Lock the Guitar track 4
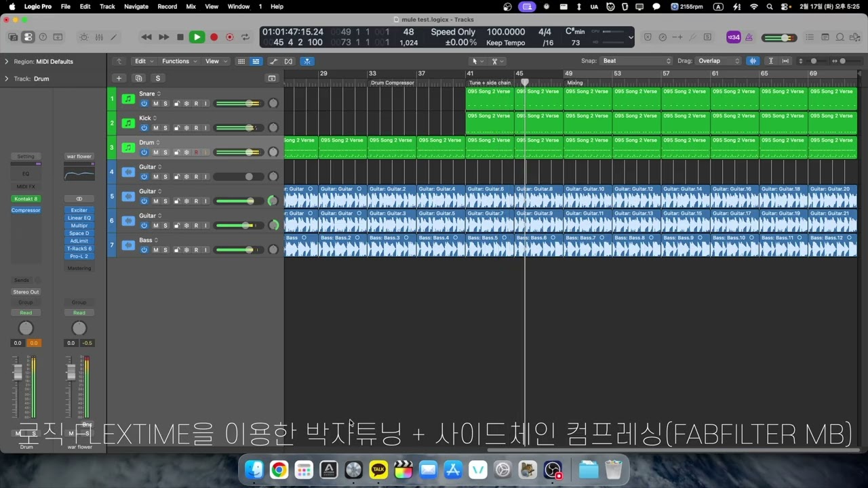This screenshot has width=868, height=488. coord(177,176)
